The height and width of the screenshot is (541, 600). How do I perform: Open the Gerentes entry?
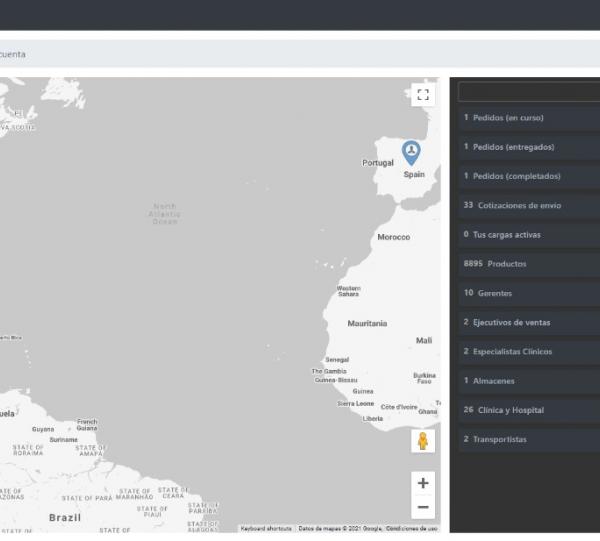coord(529,293)
